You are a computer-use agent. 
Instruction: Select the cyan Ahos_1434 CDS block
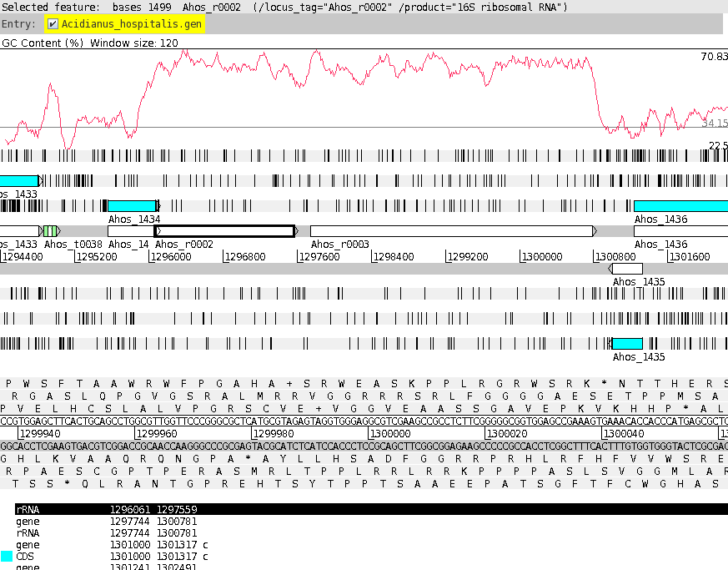pyautogui.click(x=132, y=206)
